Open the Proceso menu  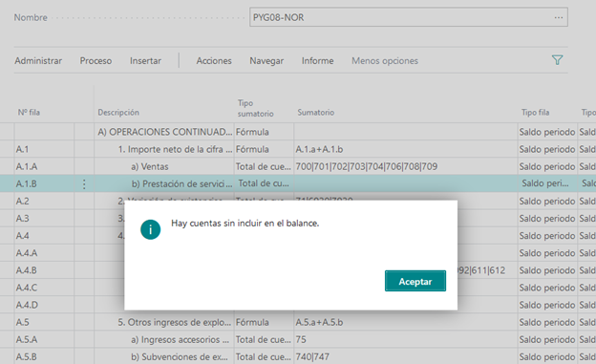[96, 61]
